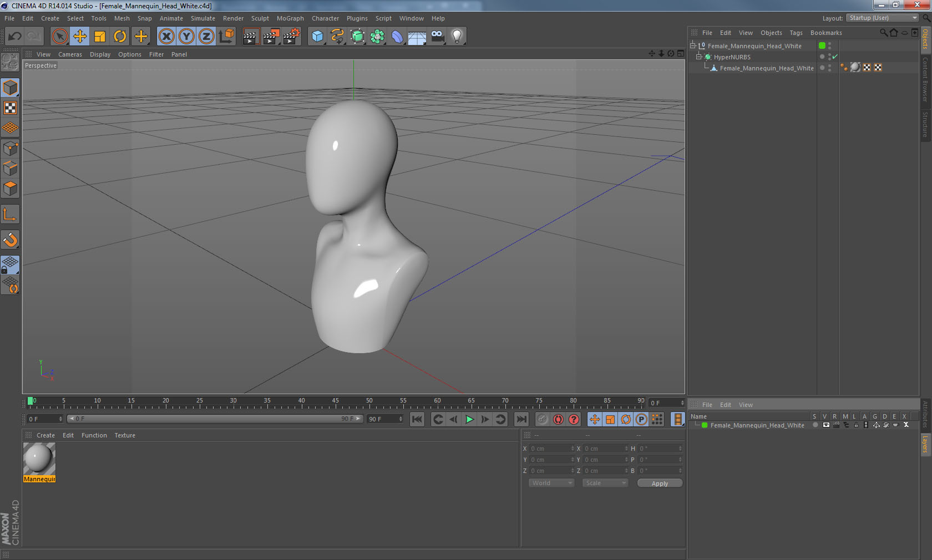Toggle Y axis lock
Screen dimensions: 932x560
pos(186,37)
